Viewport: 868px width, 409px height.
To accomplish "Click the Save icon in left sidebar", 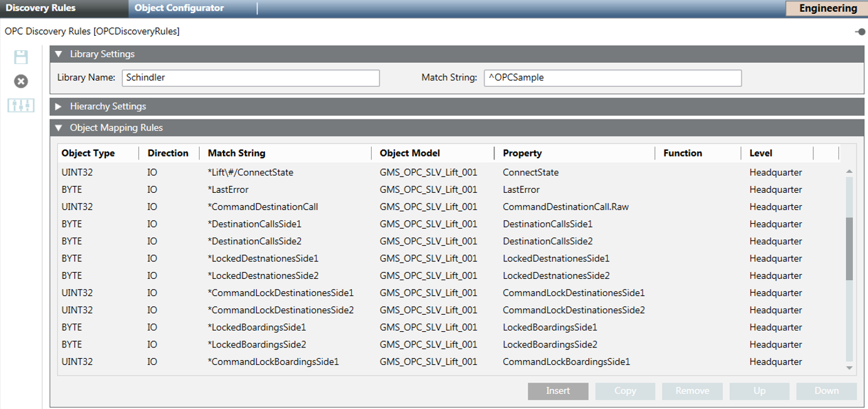I will pos(21,58).
